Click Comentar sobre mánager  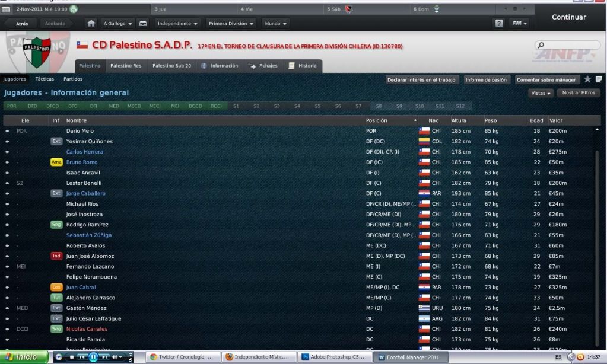pyautogui.click(x=546, y=79)
